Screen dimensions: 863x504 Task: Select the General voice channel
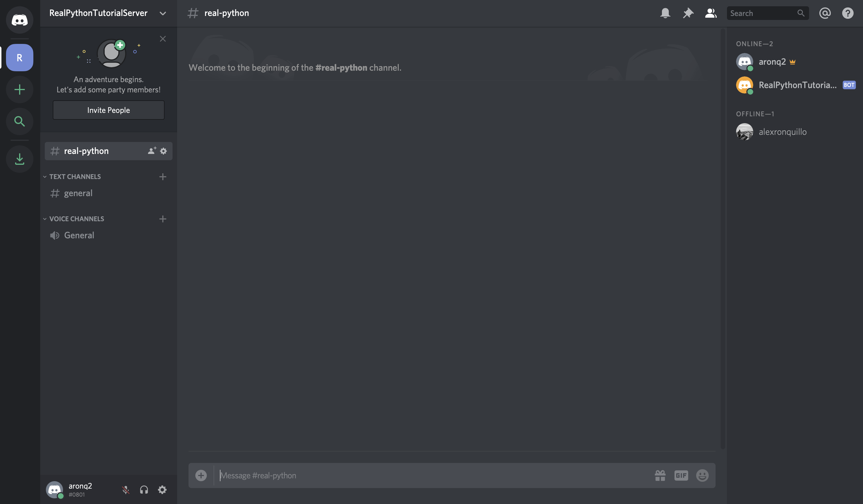[79, 235]
